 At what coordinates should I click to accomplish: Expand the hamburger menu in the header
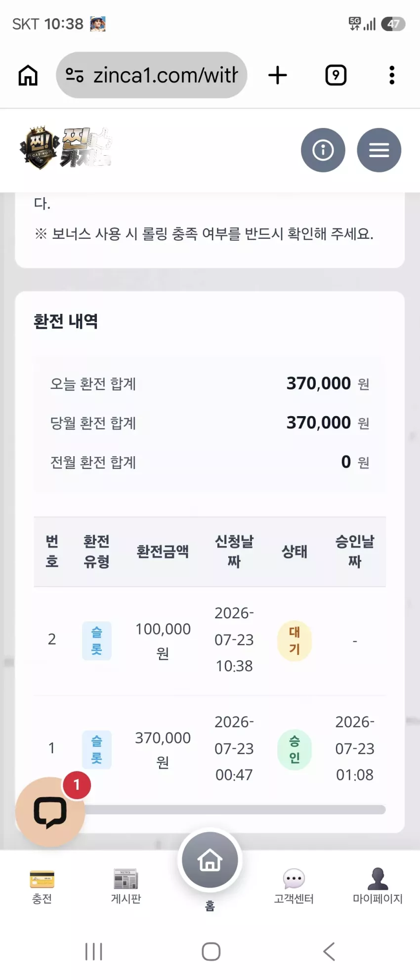point(379,150)
